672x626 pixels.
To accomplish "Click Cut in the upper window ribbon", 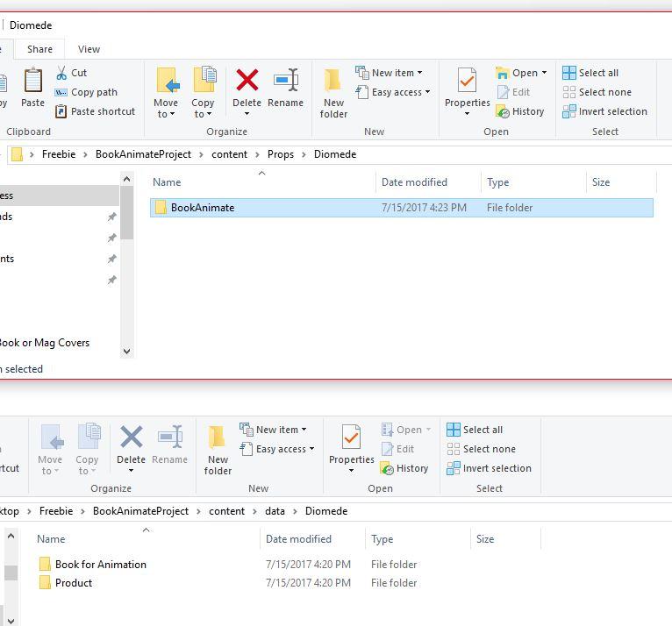I will [x=71, y=73].
